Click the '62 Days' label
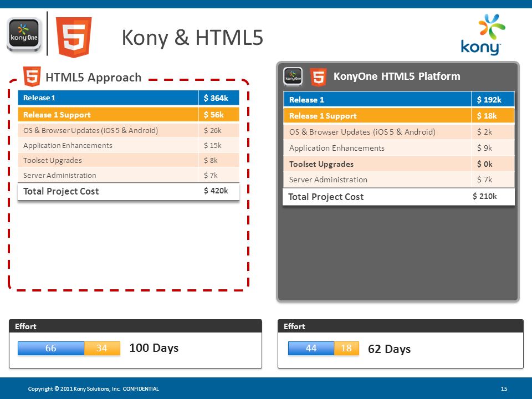This screenshot has height=399, width=532. [x=390, y=349]
